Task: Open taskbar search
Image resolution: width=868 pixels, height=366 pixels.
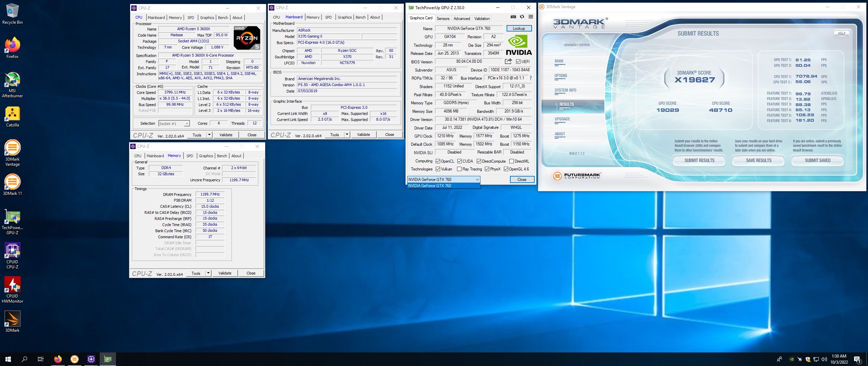Action: pos(24,359)
